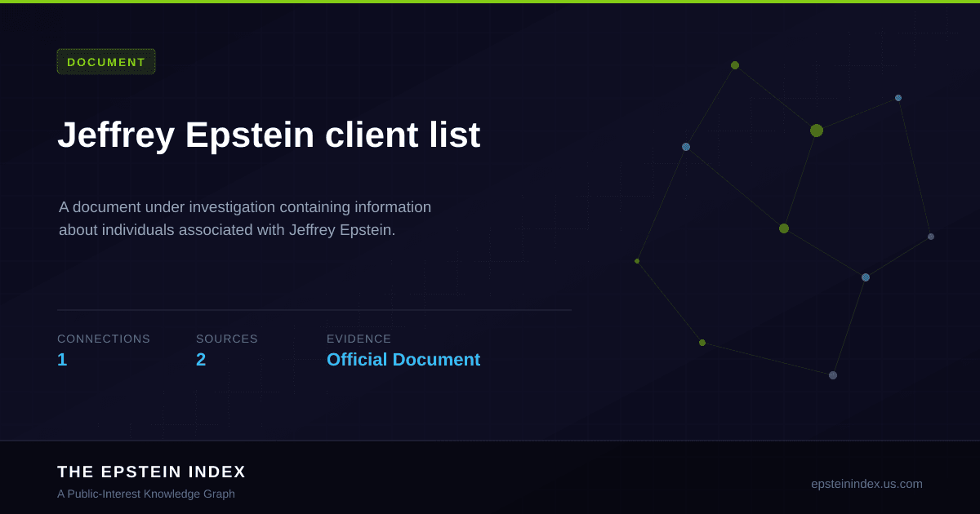The width and height of the screenshot is (980, 514).
Task: Click the EVIDENCE label
Action: click(x=359, y=339)
